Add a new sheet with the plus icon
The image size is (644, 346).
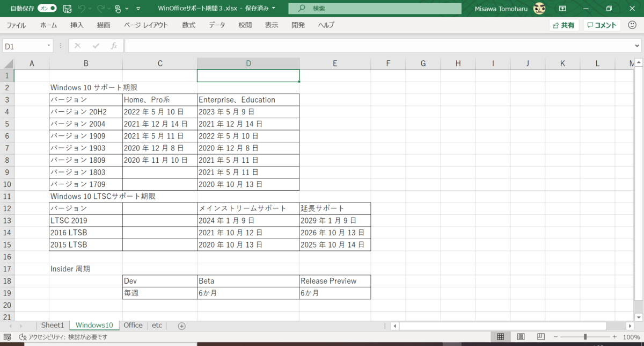(x=181, y=326)
